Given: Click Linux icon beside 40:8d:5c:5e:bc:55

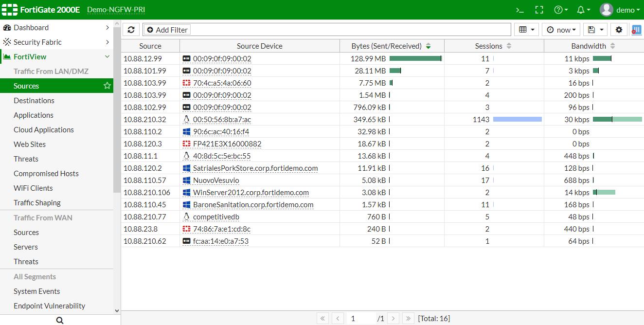Looking at the screenshot, I should pyautogui.click(x=186, y=156).
